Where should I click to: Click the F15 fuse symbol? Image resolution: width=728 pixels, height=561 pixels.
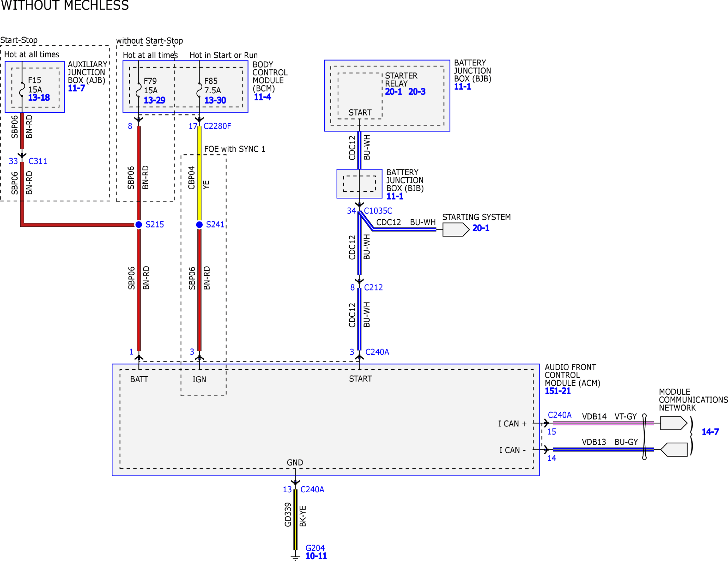22,90
